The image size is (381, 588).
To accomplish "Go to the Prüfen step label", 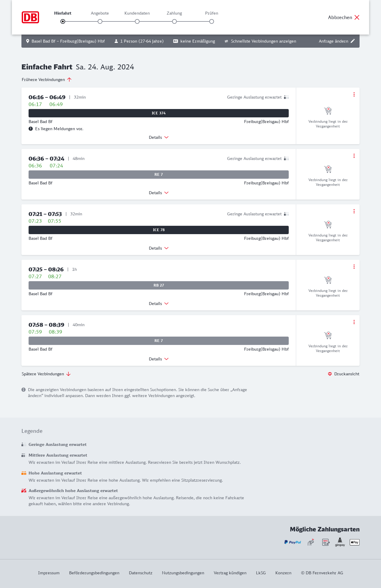I will [x=212, y=13].
